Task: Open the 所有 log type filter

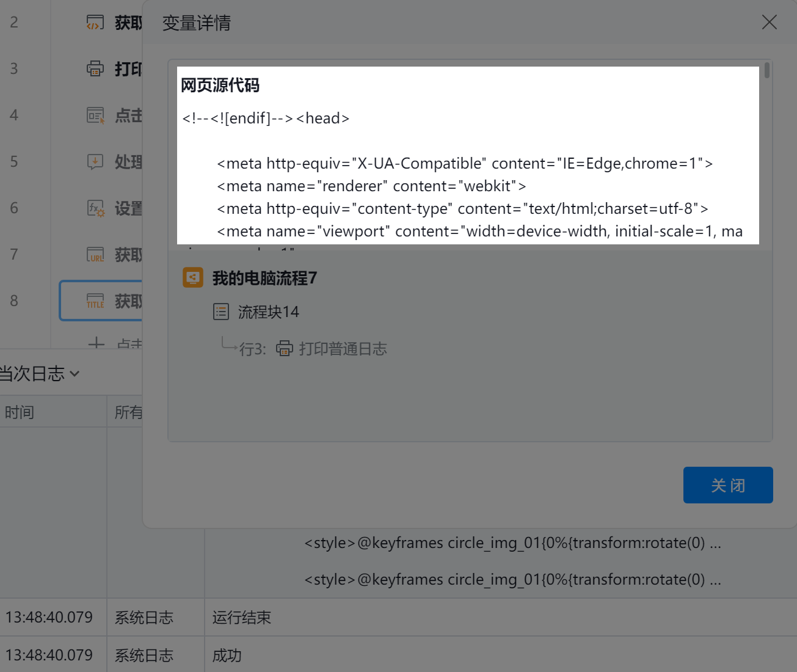Action: [x=127, y=412]
